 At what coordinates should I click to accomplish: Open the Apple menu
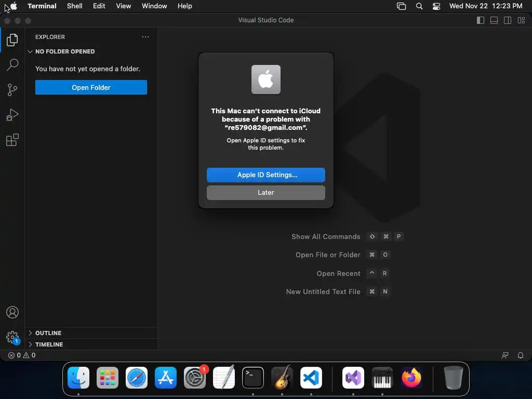14,6
